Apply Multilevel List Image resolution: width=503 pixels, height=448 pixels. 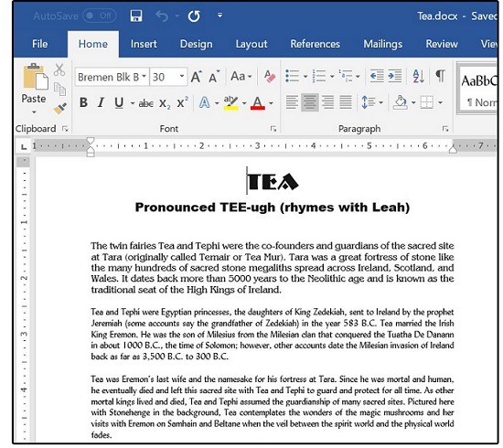pos(346,76)
